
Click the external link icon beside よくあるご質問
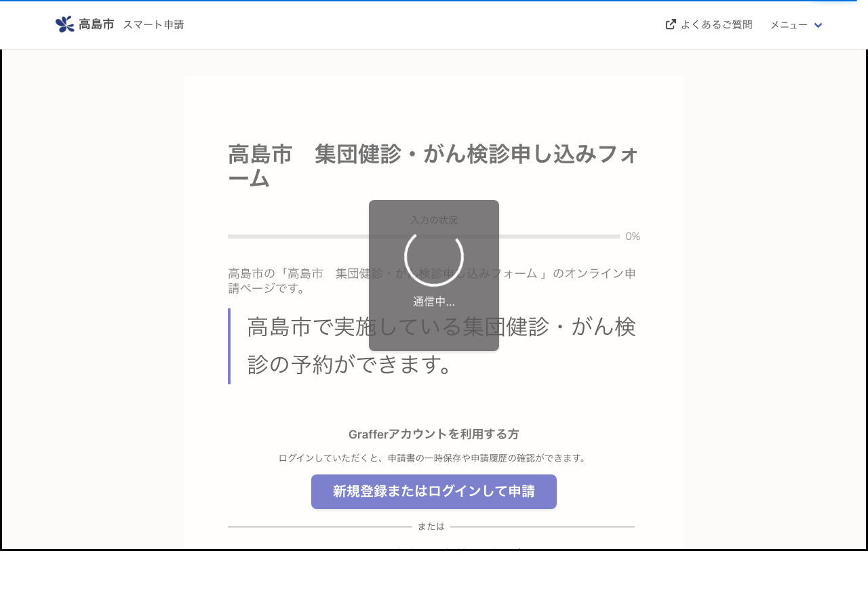click(x=671, y=24)
